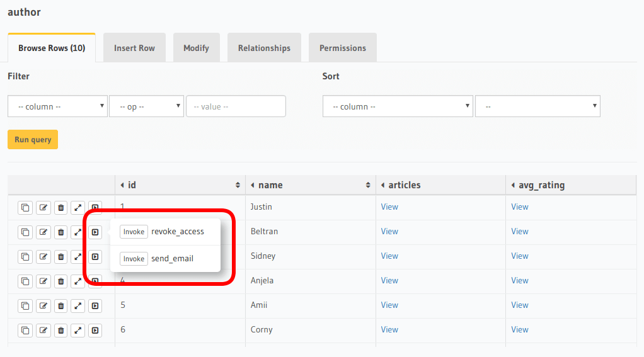Switch to the Insert Row tab
This screenshot has height=357, width=644.
coord(134,48)
